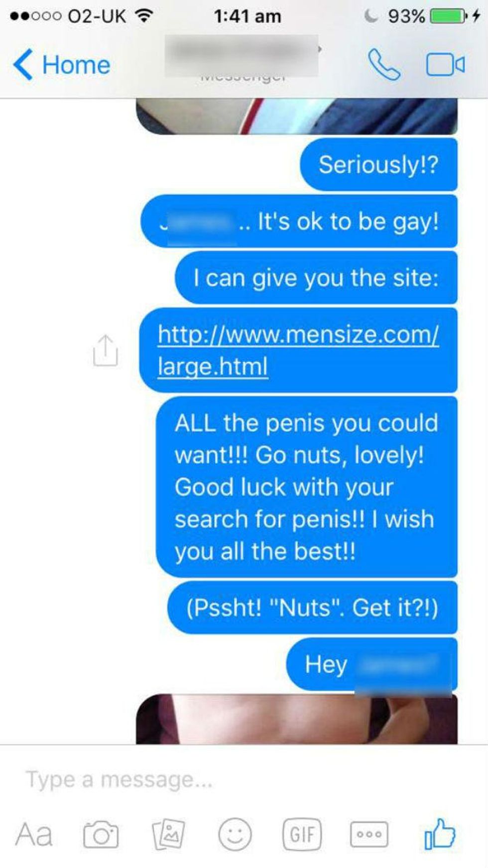This screenshot has width=488, height=868.
Task: Tap the Home back arrow
Action: pos(23,65)
